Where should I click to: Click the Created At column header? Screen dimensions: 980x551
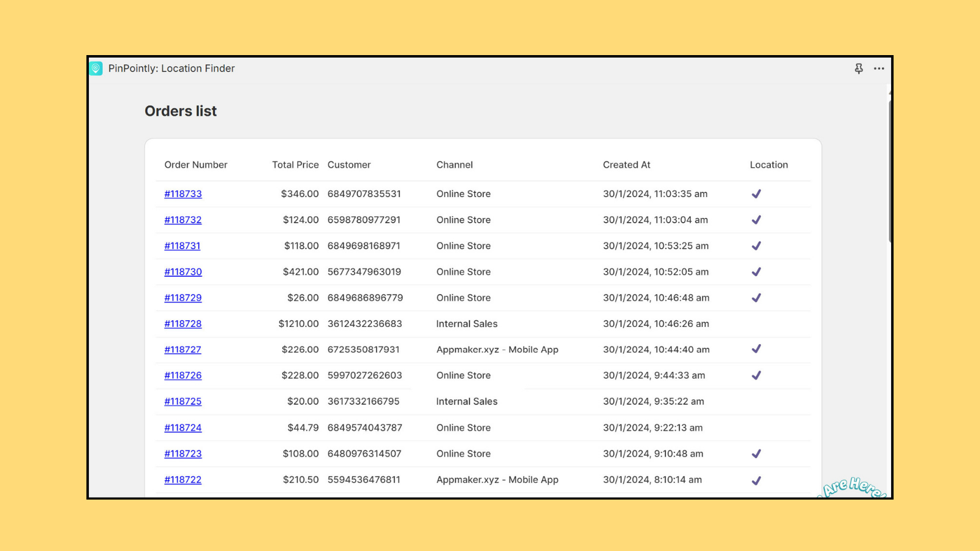pos(627,165)
